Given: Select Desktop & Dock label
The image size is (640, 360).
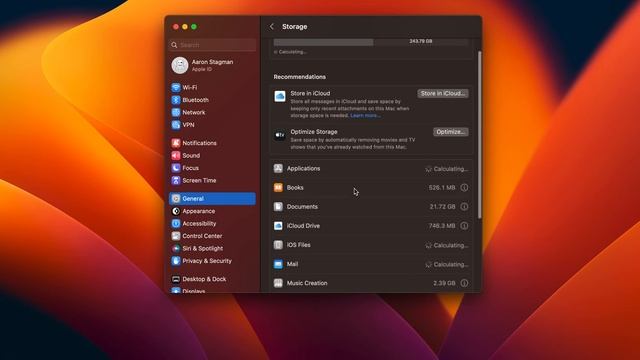Looking at the screenshot, I should pyautogui.click(x=204, y=279).
